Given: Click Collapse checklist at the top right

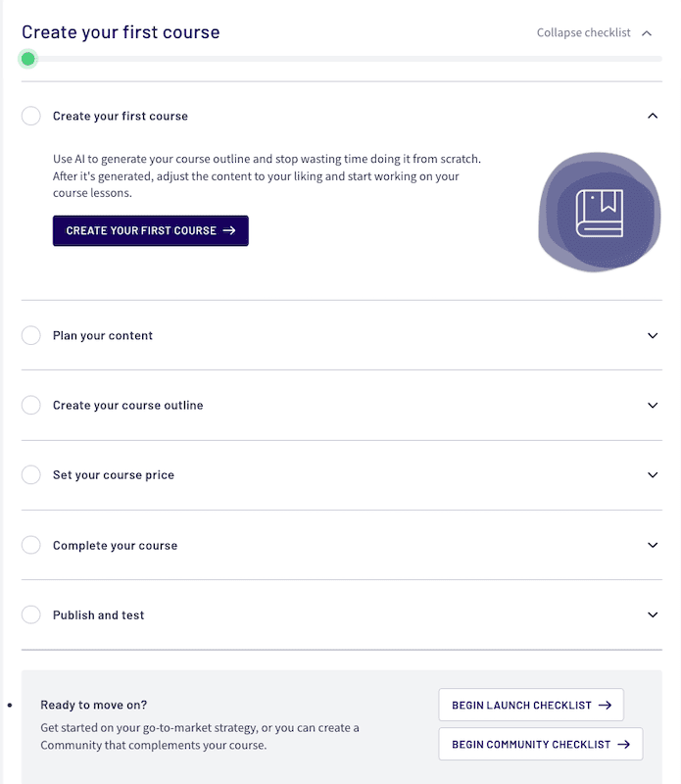Looking at the screenshot, I should click(x=592, y=32).
